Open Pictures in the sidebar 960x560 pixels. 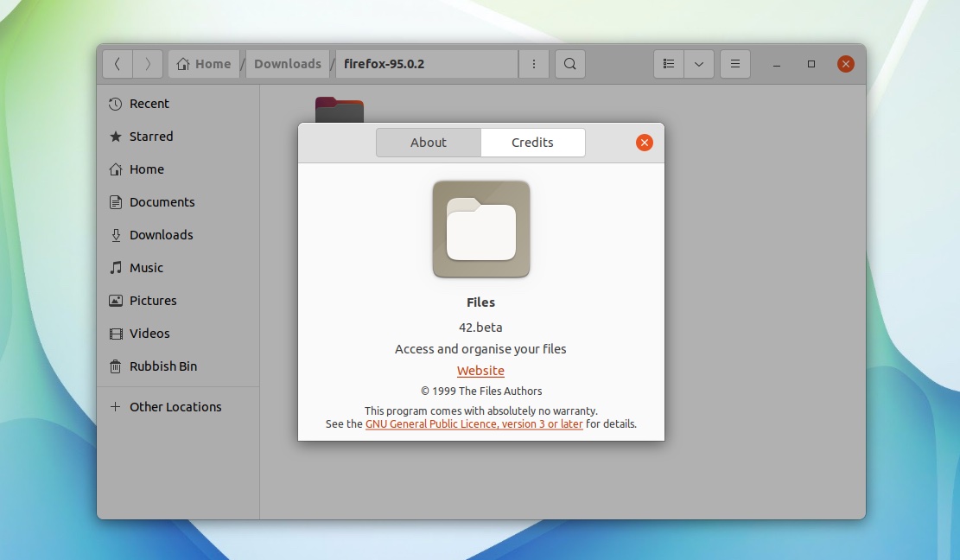click(x=178, y=301)
